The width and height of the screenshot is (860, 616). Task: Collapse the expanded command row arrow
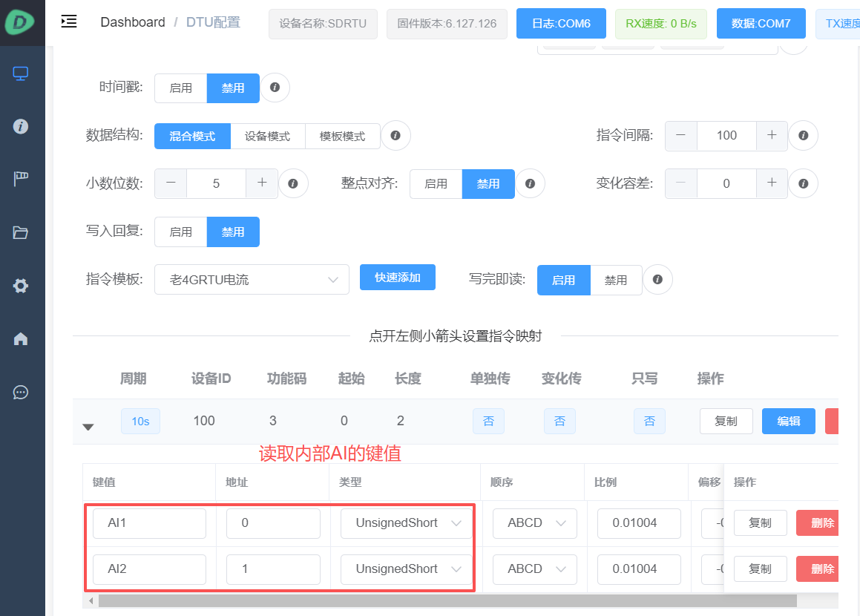pyautogui.click(x=88, y=426)
